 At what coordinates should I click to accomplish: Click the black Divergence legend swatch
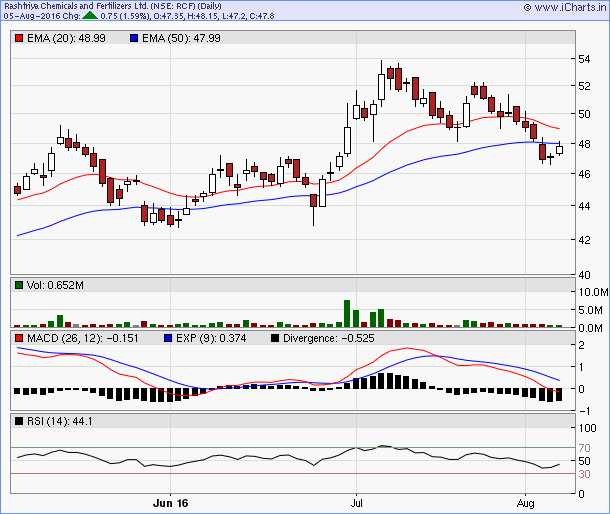275,338
